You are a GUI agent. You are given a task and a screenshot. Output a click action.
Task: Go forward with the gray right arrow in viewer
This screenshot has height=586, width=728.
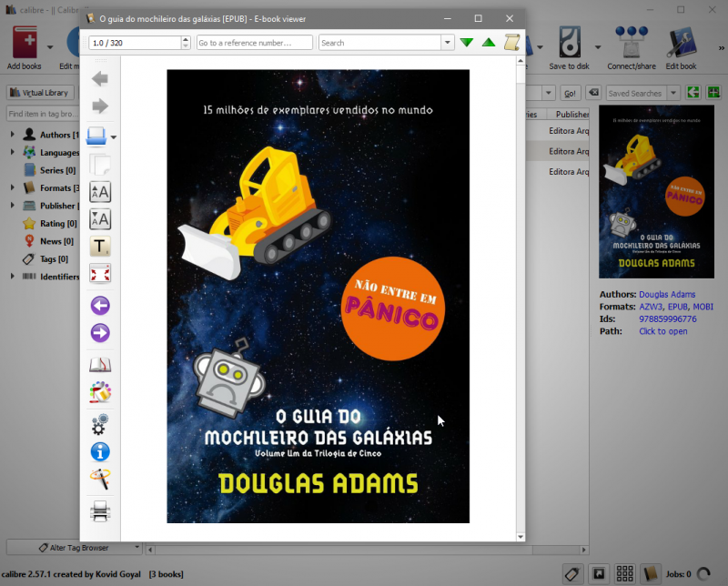100,106
